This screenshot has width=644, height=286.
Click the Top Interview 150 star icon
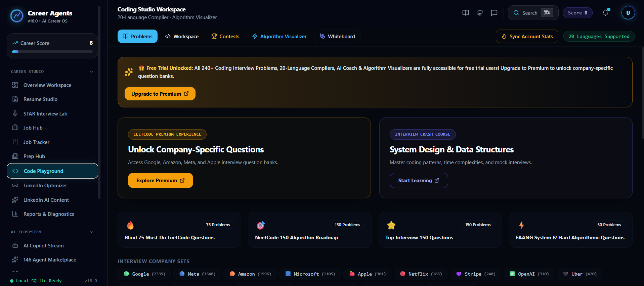[391, 225]
